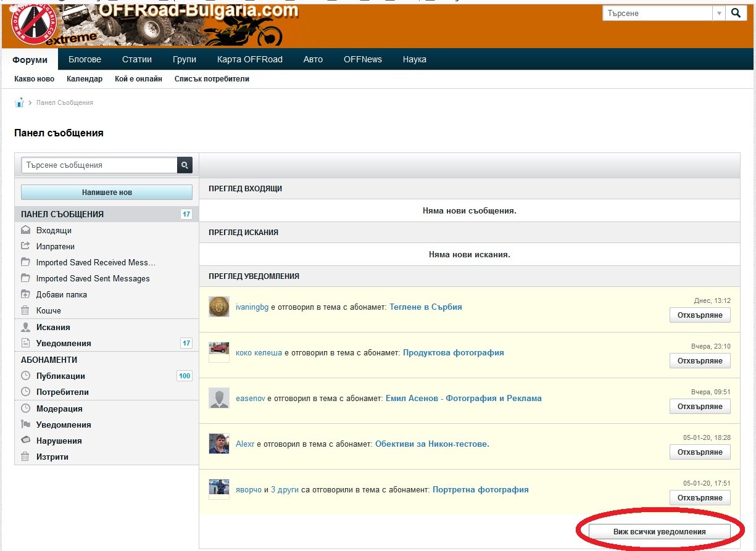
Task: Open the Календар submenu link
Action: click(85, 79)
